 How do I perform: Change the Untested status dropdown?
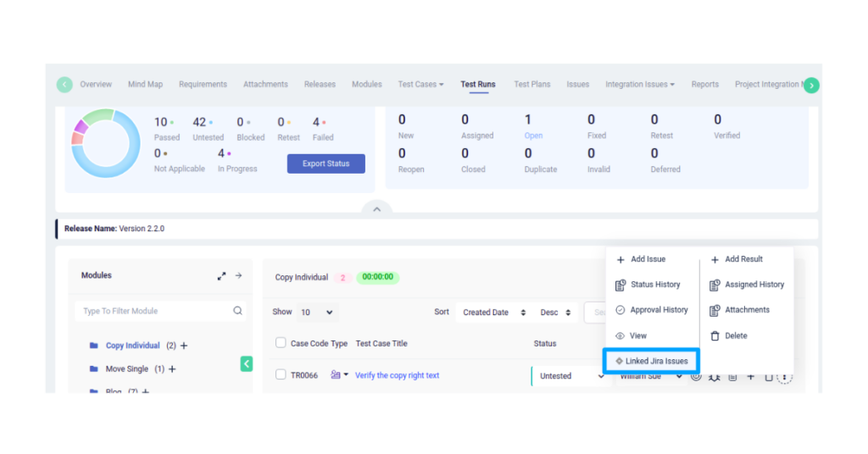point(570,376)
